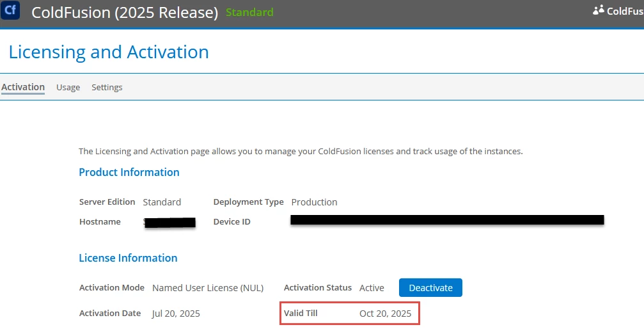This screenshot has height=334, width=644.
Task: Click the License Information heading
Action: coord(128,258)
